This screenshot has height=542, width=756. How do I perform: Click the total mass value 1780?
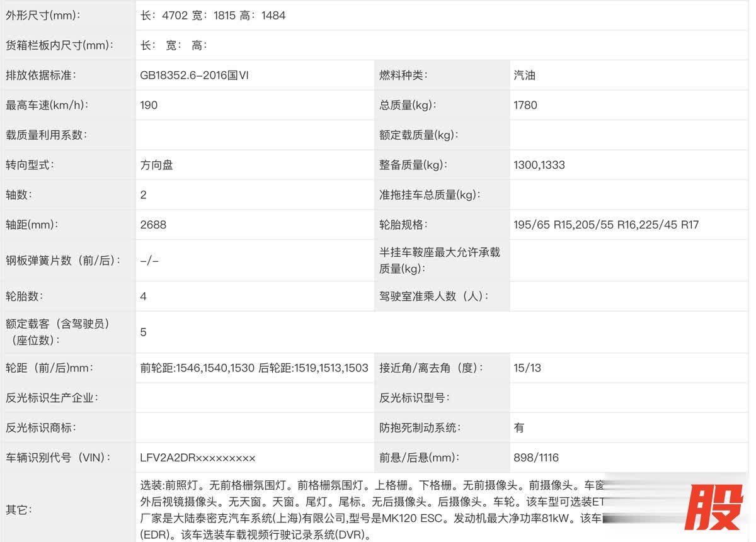(x=525, y=105)
